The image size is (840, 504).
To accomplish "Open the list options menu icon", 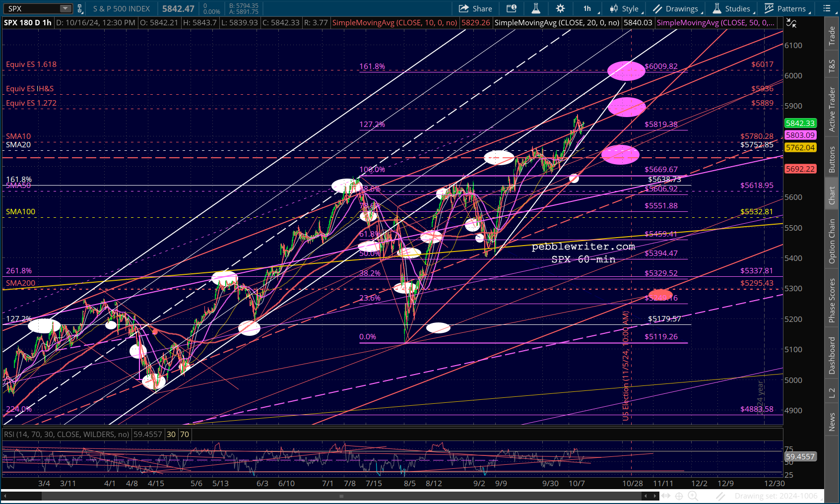I will coord(827,8).
